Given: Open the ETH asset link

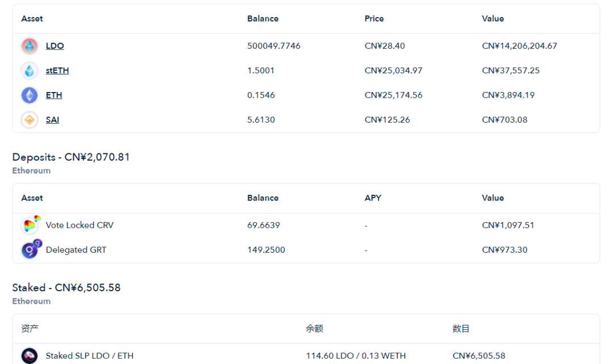Looking at the screenshot, I should pos(54,95).
